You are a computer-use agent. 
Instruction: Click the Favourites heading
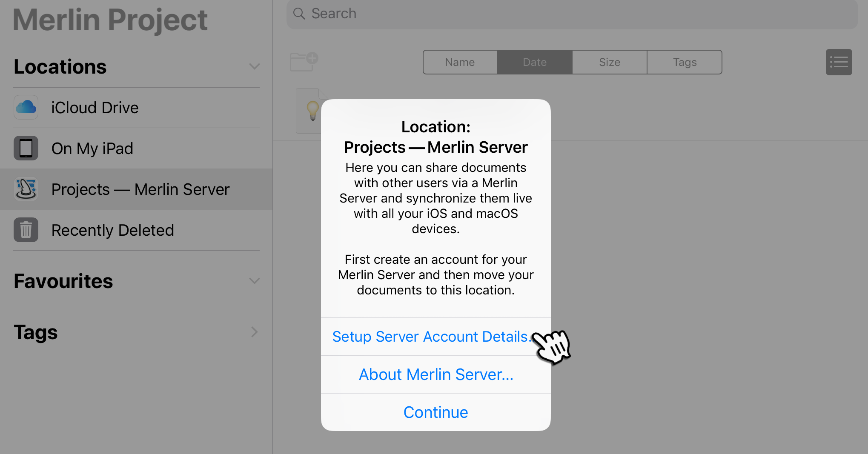(x=63, y=281)
